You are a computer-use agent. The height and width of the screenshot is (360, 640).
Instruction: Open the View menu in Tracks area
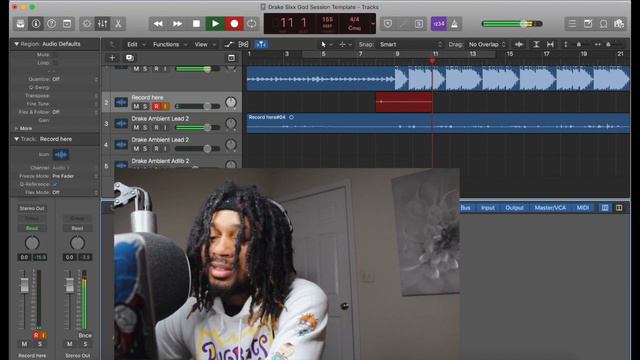coord(204,44)
